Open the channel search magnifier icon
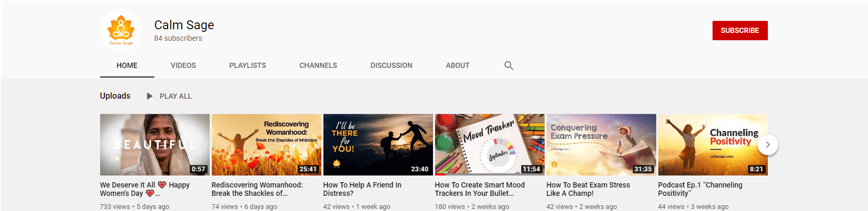The image size is (868, 211). click(x=509, y=65)
